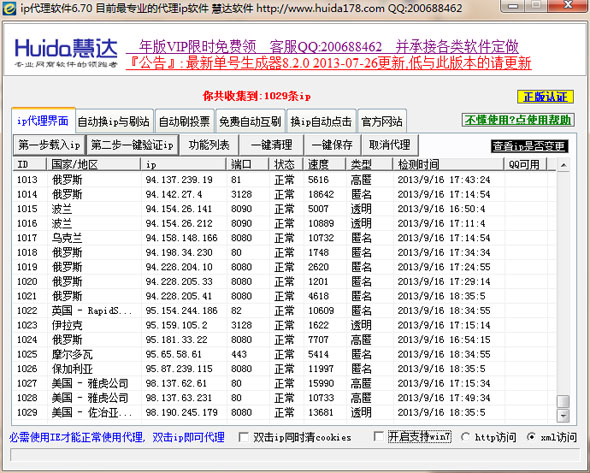Click blue 必需使用IE才能正常使用代理 hint text

click(117, 437)
